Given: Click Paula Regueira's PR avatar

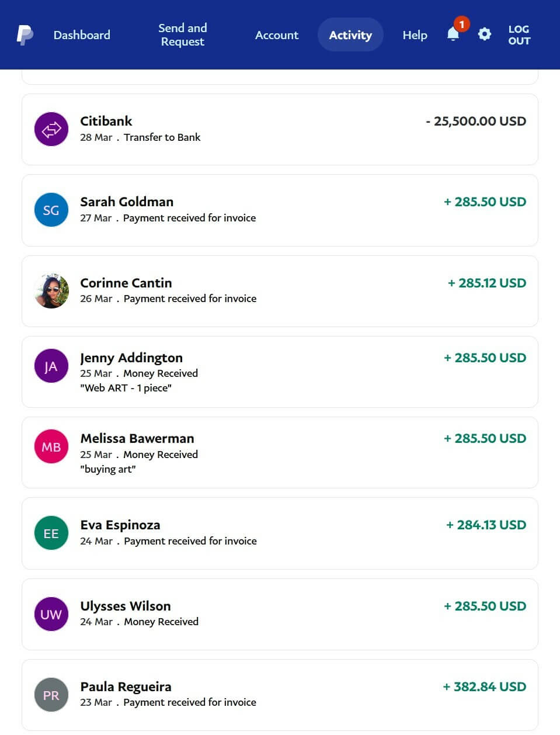Looking at the screenshot, I should 51,695.
